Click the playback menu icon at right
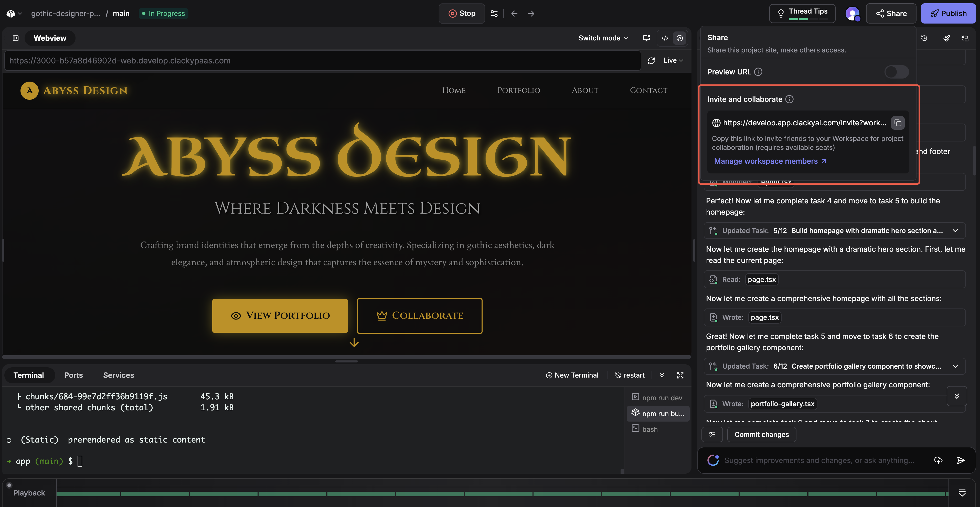 (x=962, y=493)
